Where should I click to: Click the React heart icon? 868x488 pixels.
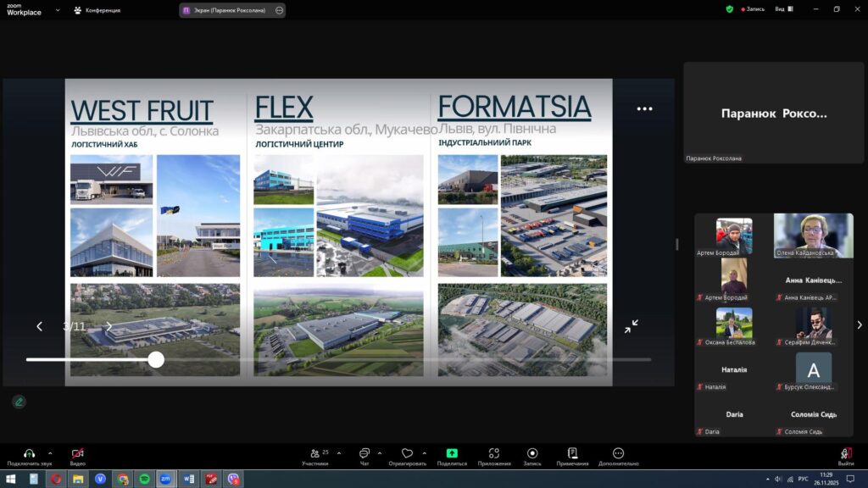[407, 454]
